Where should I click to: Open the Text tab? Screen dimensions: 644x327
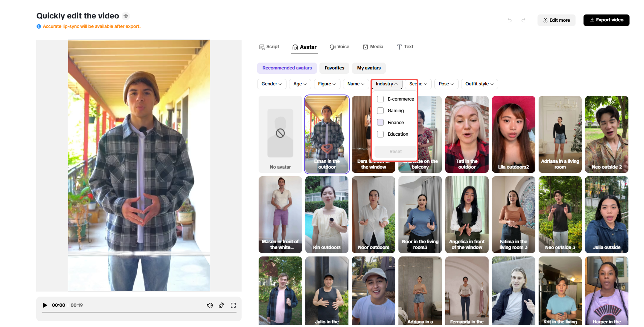click(405, 47)
